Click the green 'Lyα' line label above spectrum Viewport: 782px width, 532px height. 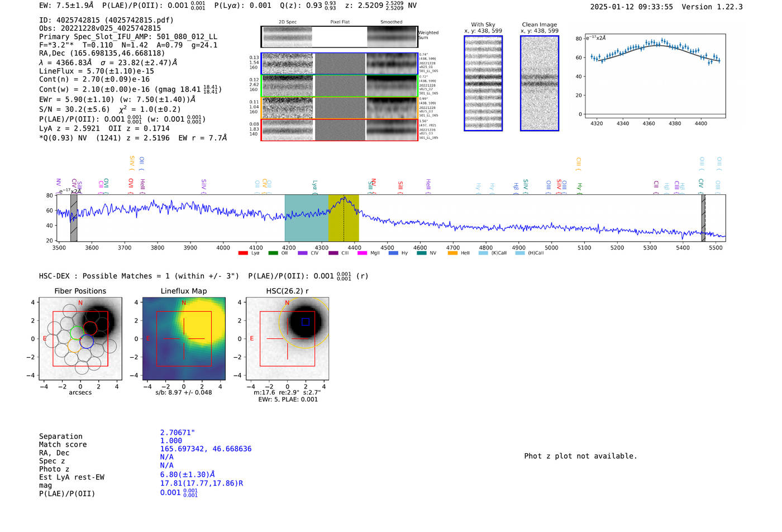[314, 185]
